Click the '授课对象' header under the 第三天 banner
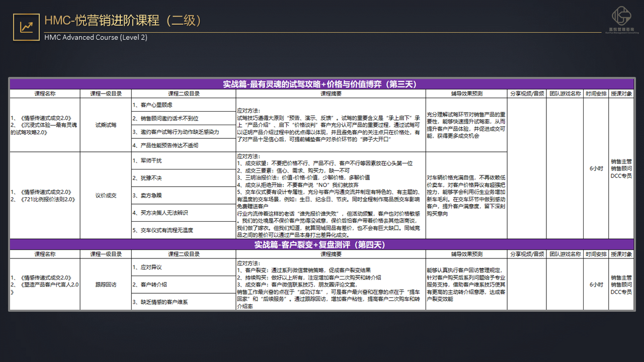The width and height of the screenshot is (644, 362). click(x=621, y=94)
